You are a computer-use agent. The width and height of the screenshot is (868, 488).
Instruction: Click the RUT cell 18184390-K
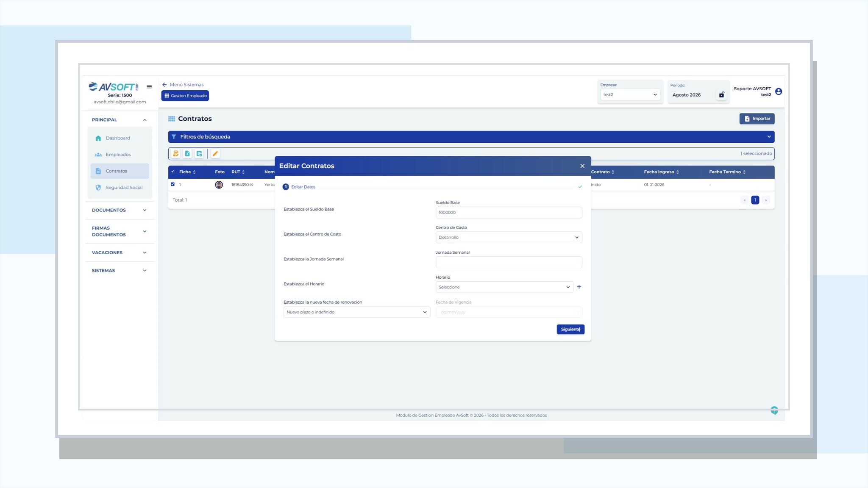(x=242, y=185)
